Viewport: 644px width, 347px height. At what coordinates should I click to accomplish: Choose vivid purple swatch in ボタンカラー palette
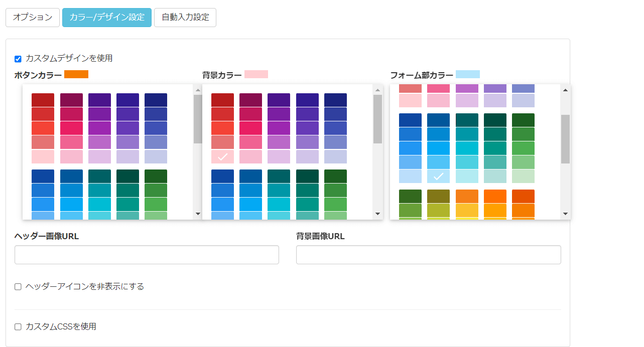(x=99, y=128)
